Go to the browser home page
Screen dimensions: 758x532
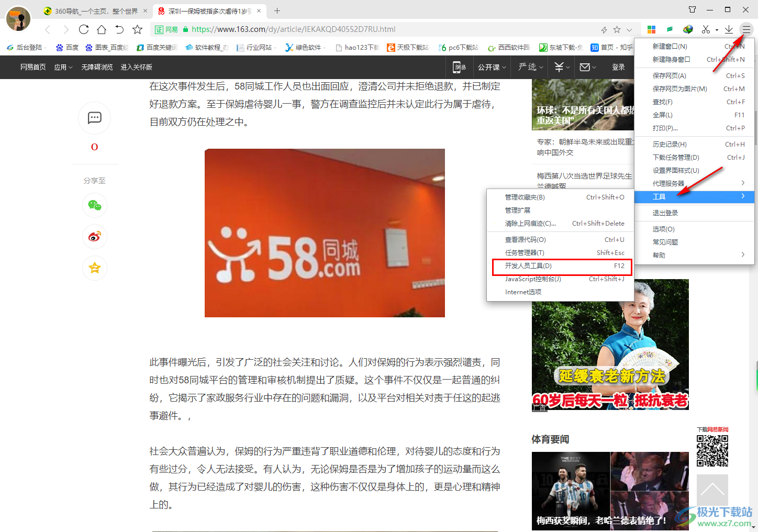pos(102,29)
